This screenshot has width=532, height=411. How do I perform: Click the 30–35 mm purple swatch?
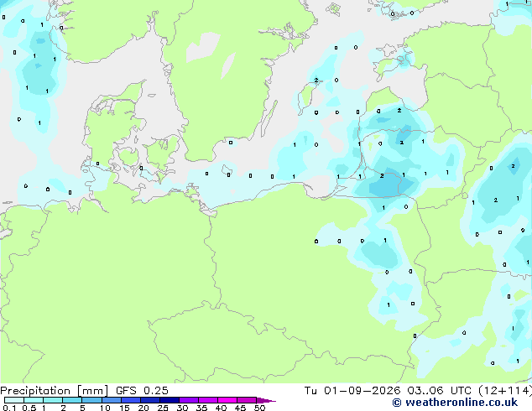(189, 400)
